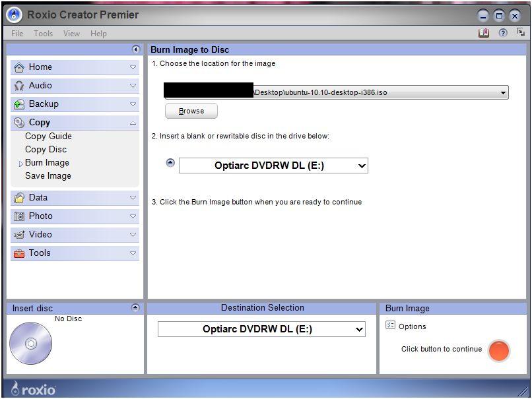Collapse the Copy section arrow

click(x=133, y=123)
